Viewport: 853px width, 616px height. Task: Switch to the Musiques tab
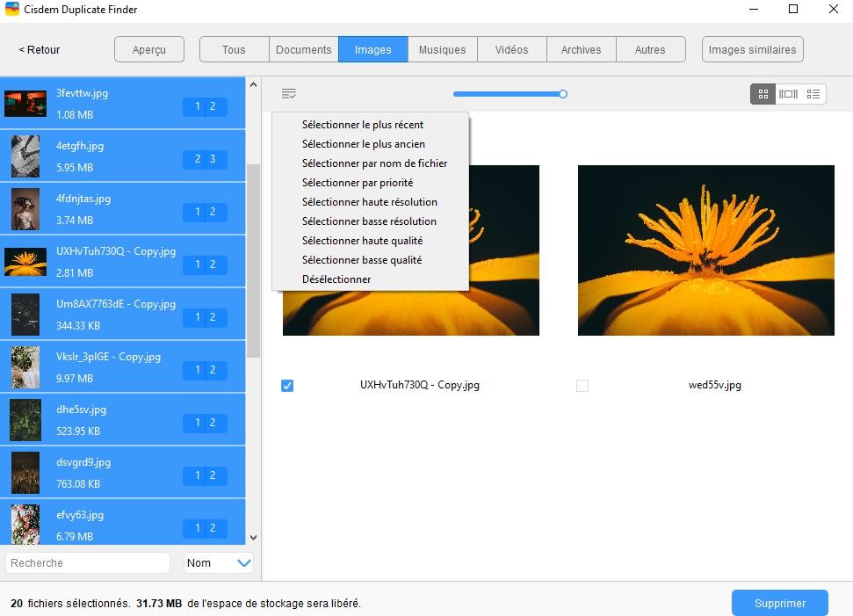point(442,50)
